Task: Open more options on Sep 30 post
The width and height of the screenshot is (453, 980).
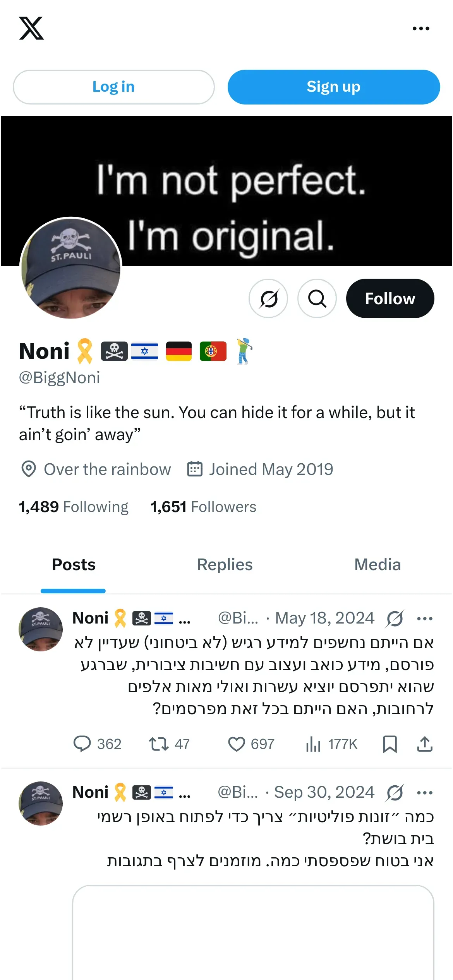Action: 425,793
